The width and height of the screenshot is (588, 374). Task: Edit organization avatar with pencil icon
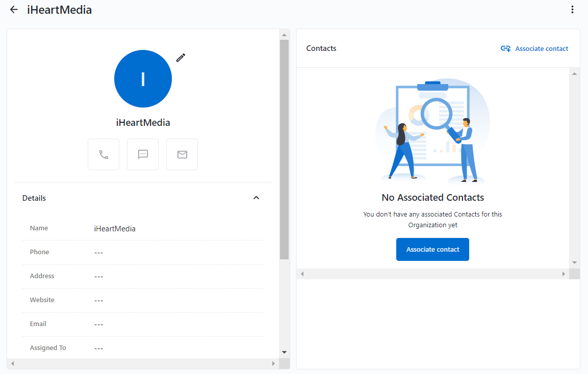coord(181,58)
